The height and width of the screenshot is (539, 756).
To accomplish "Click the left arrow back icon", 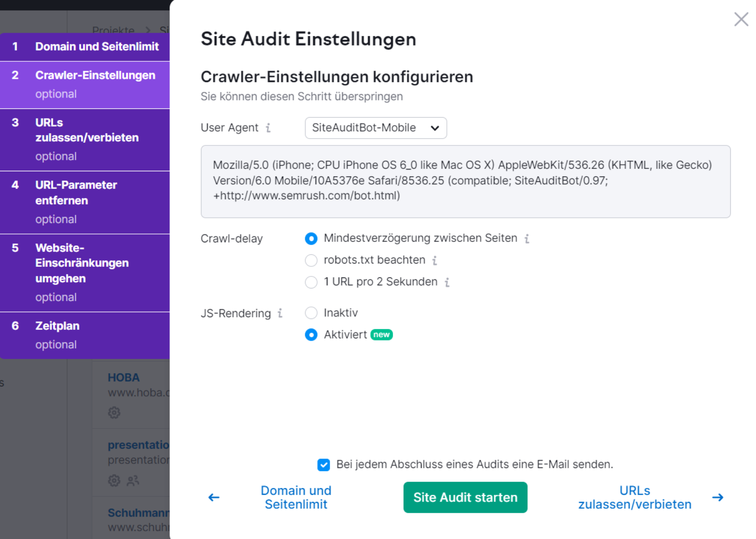I will tap(214, 497).
